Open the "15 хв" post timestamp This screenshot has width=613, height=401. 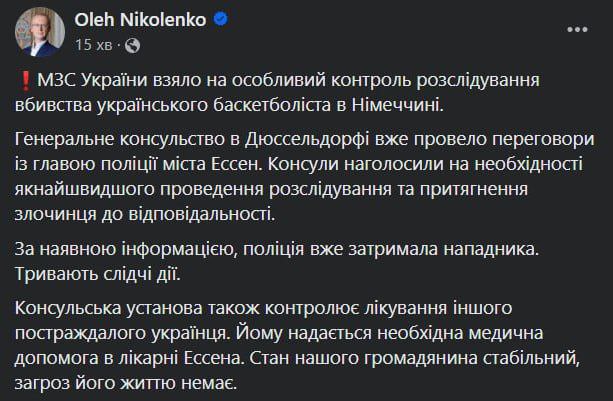pos(93,45)
